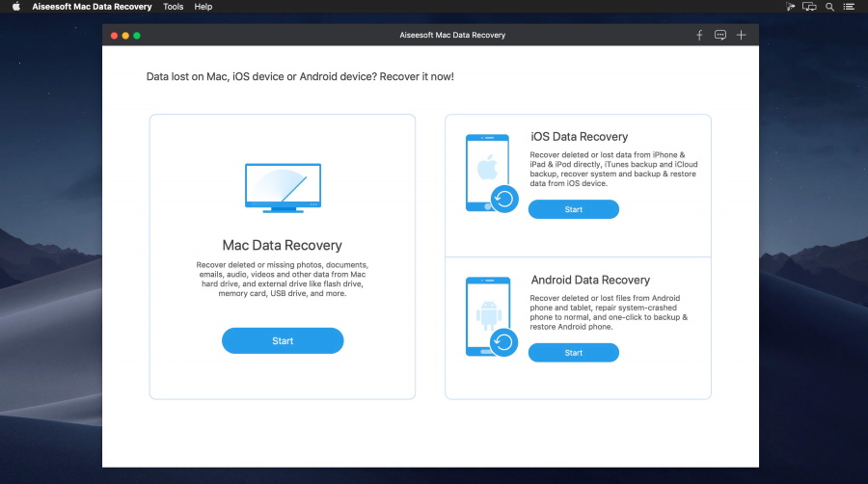Image resolution: width=868 pixels, height=484 pixels.
Task: Open the Aiseesoft Mac Data Recovery menu
Action: pos(92,7)
